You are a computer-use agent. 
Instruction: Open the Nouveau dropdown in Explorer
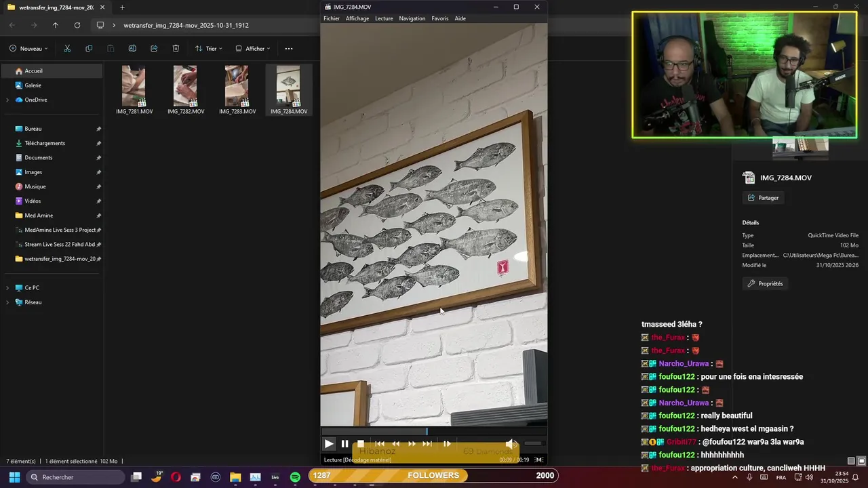[28, 49]
